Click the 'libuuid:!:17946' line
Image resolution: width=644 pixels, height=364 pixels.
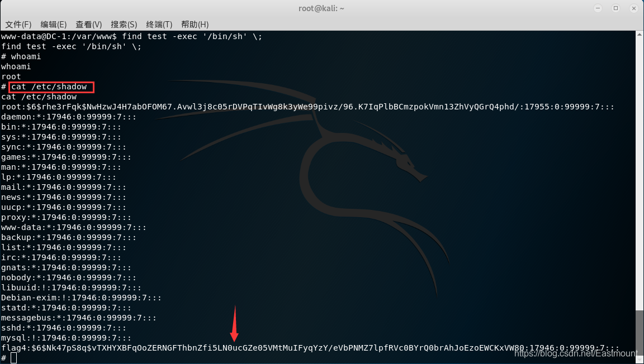(x=72, y=288)
